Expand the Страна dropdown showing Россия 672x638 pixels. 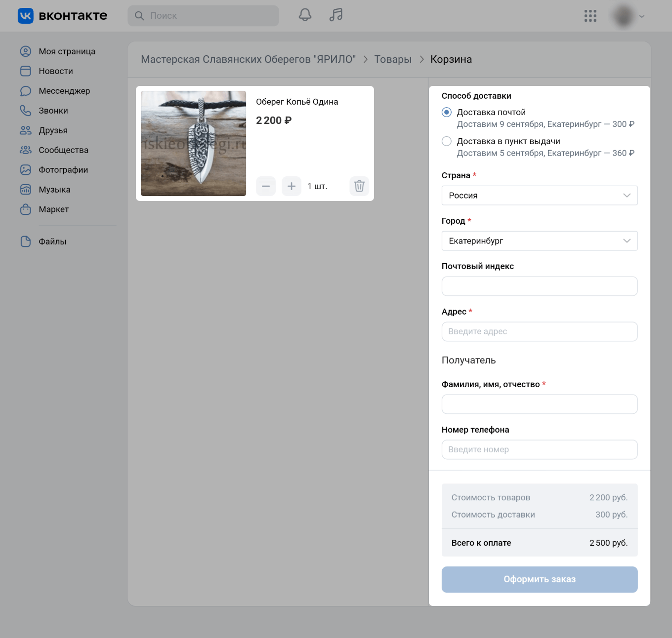click(x=539, y=196)
